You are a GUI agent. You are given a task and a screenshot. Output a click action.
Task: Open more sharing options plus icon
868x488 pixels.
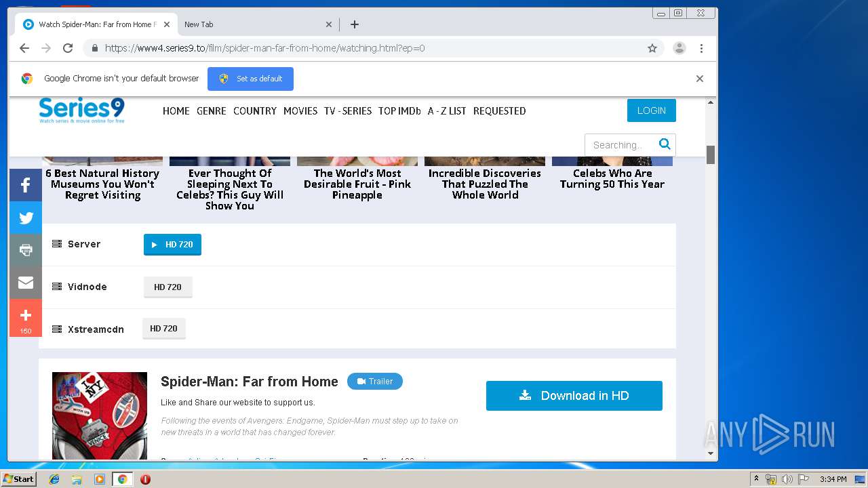(x=26, y=318)
